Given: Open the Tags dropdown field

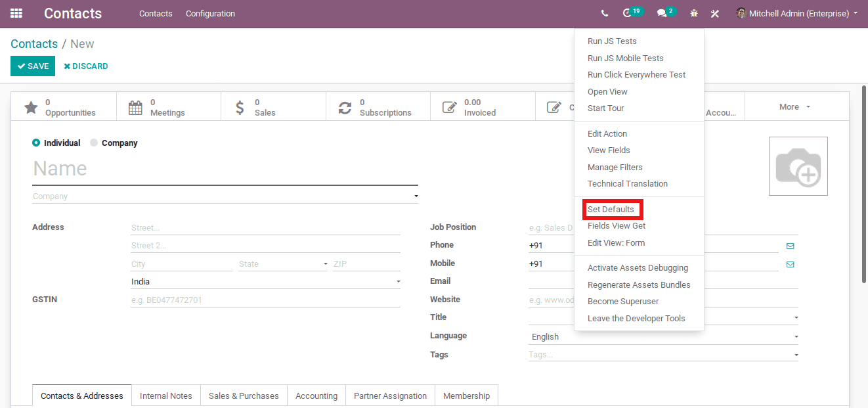Looking at the screenshot, I should point(663,355).
